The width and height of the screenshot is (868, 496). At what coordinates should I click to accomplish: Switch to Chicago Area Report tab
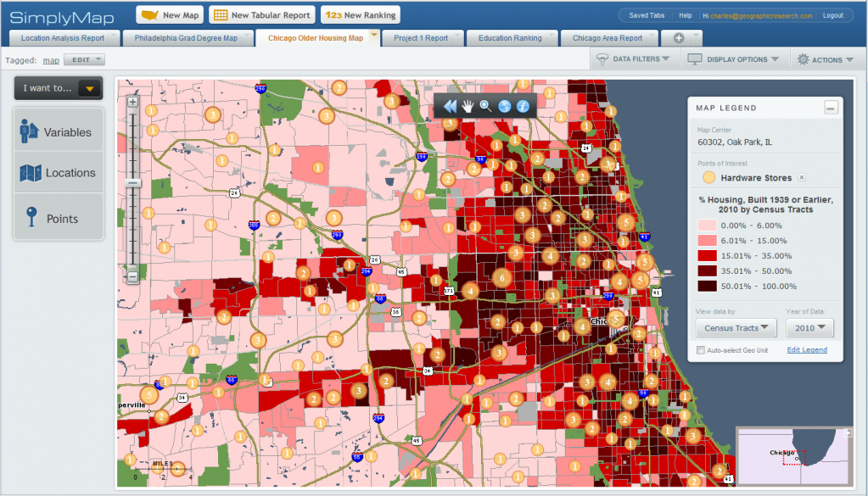608,38
